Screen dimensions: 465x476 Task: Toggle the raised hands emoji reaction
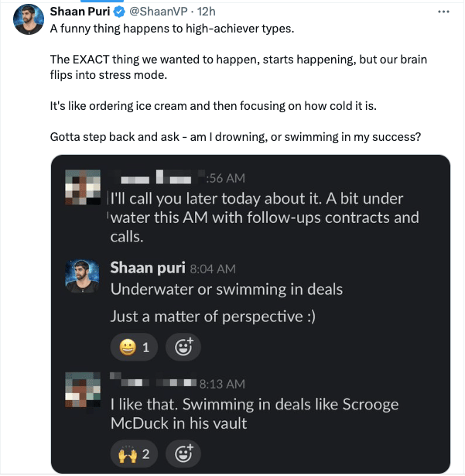(134, 453)
